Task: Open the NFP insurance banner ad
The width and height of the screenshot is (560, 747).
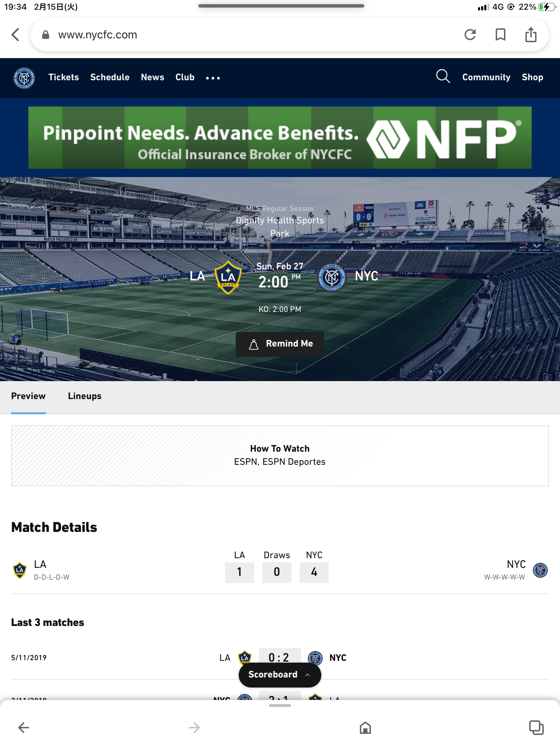Action: tap(280, 138)
